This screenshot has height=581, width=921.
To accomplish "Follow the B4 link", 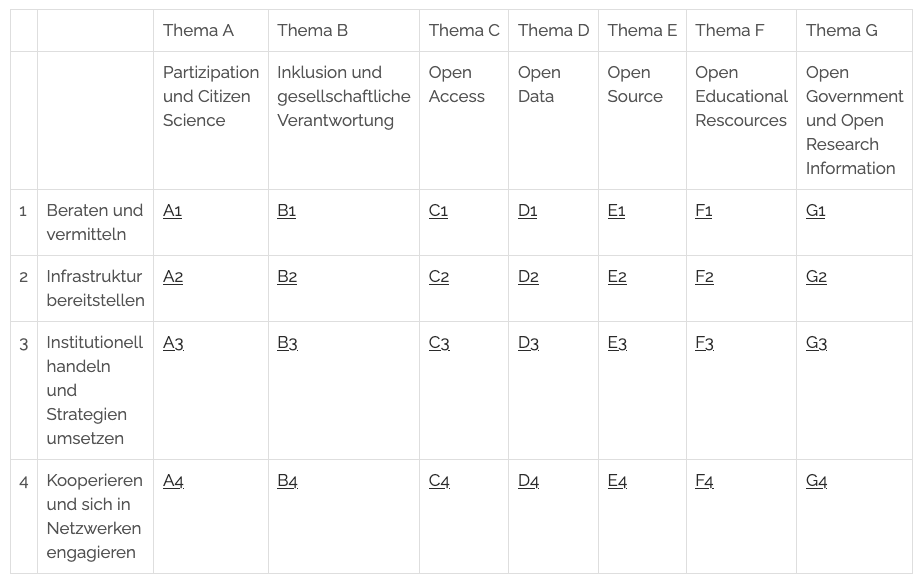I will click(287, 481).
